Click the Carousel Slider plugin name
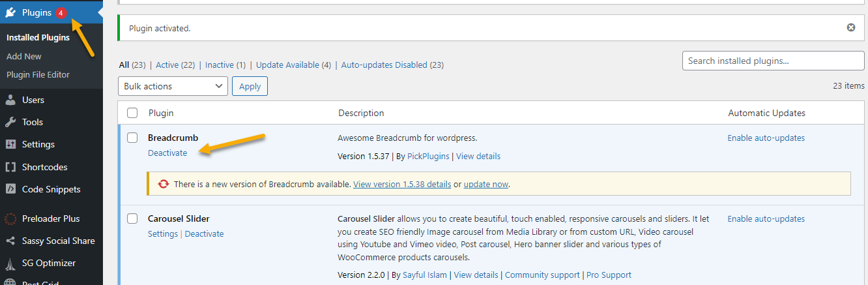Screen dimensions: 868x285 (x=179, y=218)
